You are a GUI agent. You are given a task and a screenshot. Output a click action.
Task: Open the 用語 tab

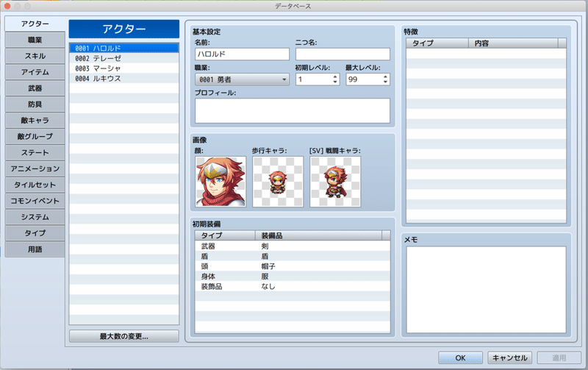pyautogui.click(x=35, y=249)
